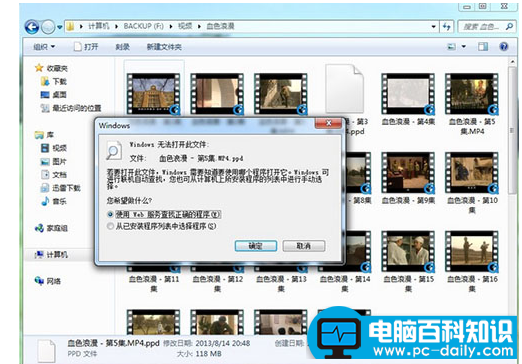This screenshot has width=522, height=364.
Task: Open 迅雷下载 library in sidebar
Action: point(61,188)
